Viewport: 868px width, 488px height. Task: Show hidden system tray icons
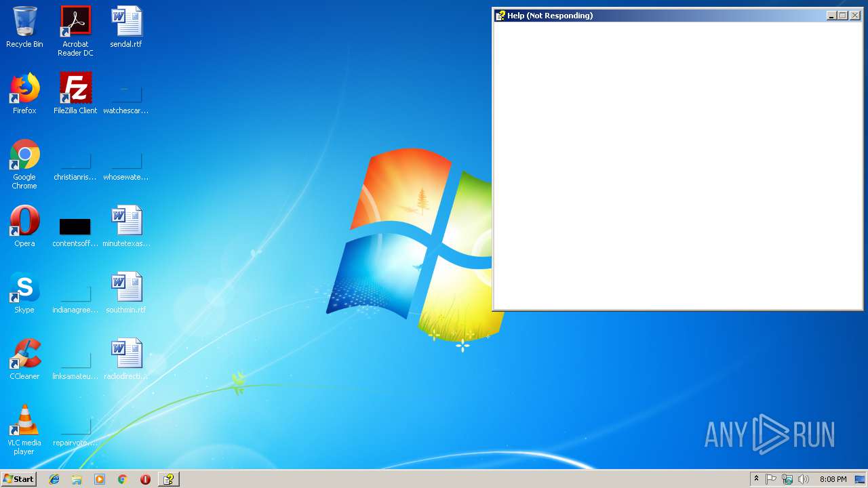pyautogui.click(x=756, y=479)
